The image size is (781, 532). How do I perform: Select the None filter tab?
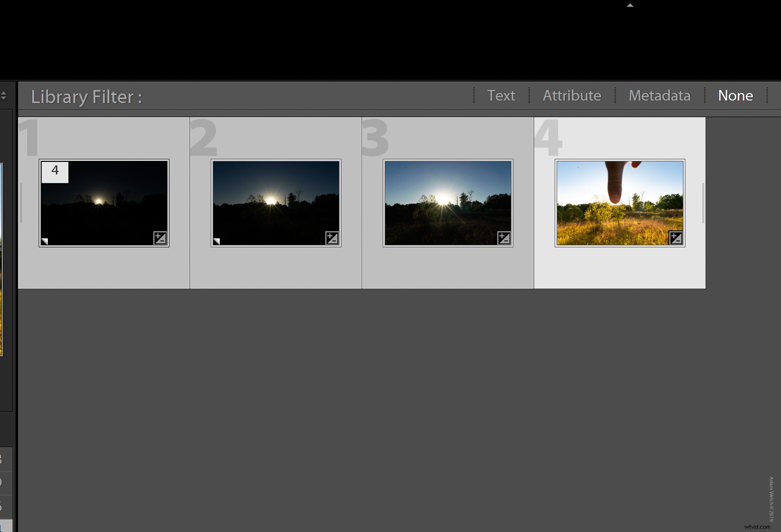(735, 95)
